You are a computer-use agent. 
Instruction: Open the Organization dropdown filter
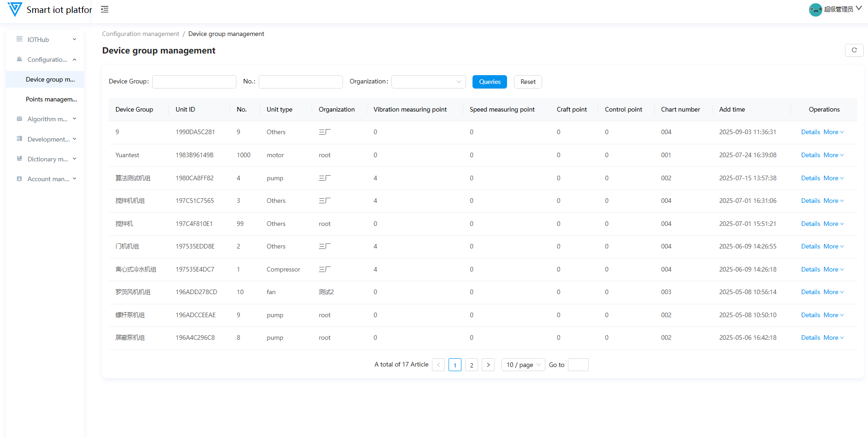click(x=428, y=82)
